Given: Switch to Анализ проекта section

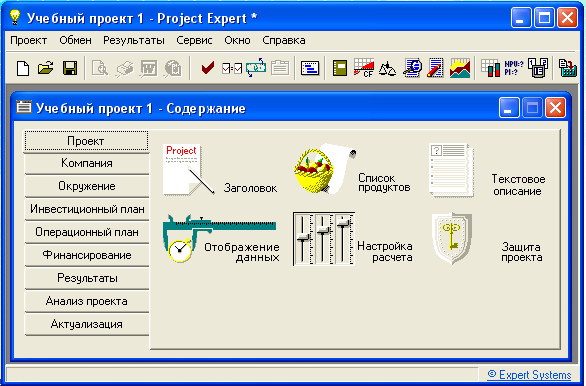Looking at the screenshot, I should coord(87,301).
